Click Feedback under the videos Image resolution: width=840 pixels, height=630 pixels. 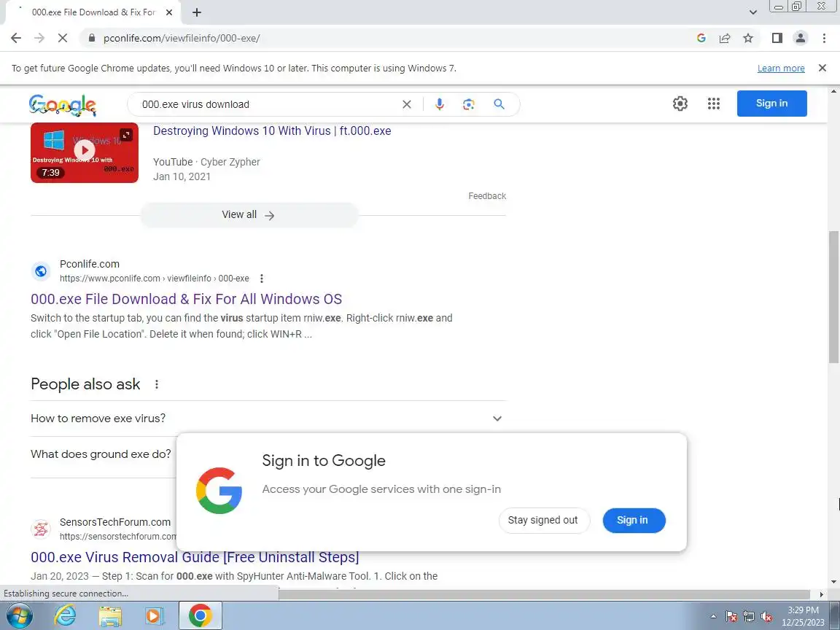coord(487,196)
